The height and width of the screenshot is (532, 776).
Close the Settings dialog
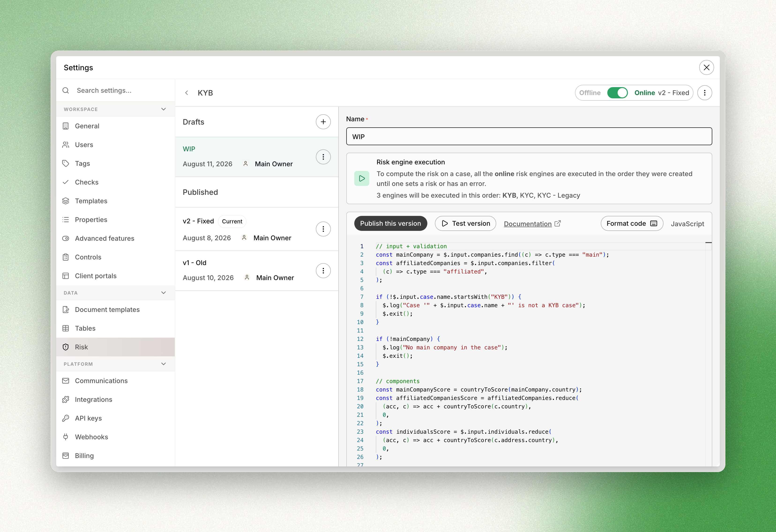tap(707, 67)
